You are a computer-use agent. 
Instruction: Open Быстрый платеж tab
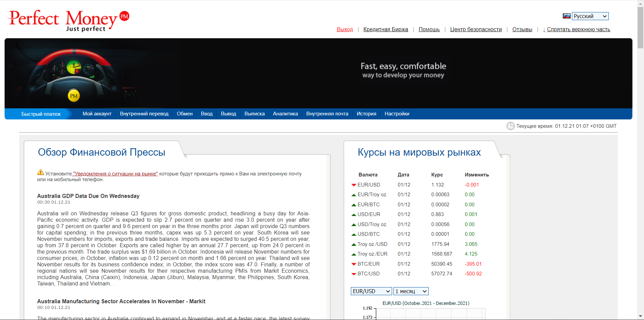(41, 114)
